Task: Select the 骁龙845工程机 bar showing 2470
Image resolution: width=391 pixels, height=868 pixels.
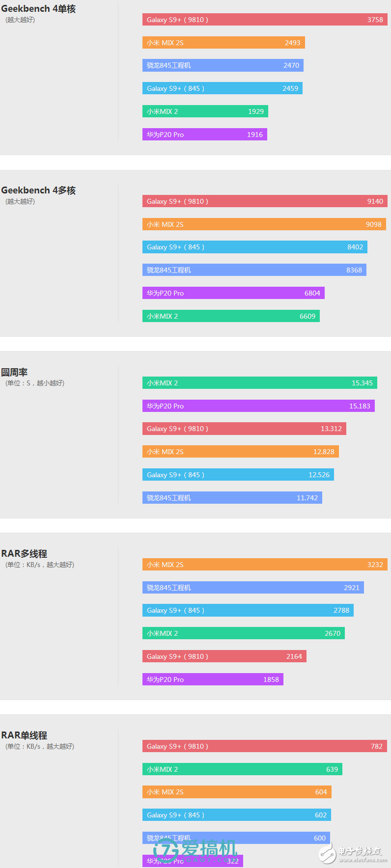Action: 223,65
